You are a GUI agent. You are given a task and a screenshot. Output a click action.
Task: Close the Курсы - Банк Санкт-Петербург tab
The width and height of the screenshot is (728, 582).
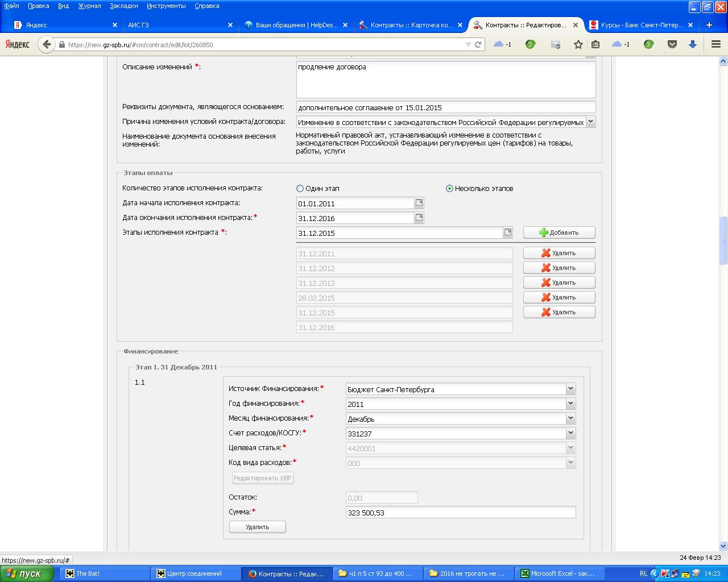coord(690,25)
